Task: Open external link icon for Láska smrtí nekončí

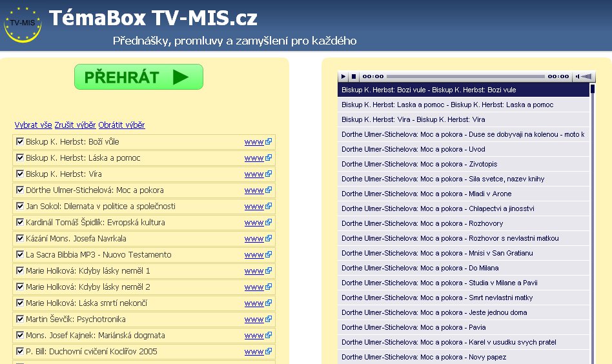Action: (x=269, y=303)
